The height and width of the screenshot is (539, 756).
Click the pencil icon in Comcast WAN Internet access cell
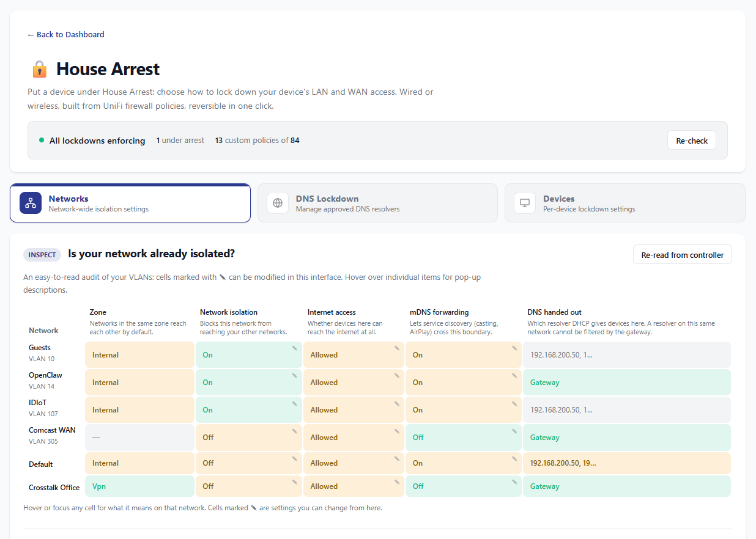396,431
